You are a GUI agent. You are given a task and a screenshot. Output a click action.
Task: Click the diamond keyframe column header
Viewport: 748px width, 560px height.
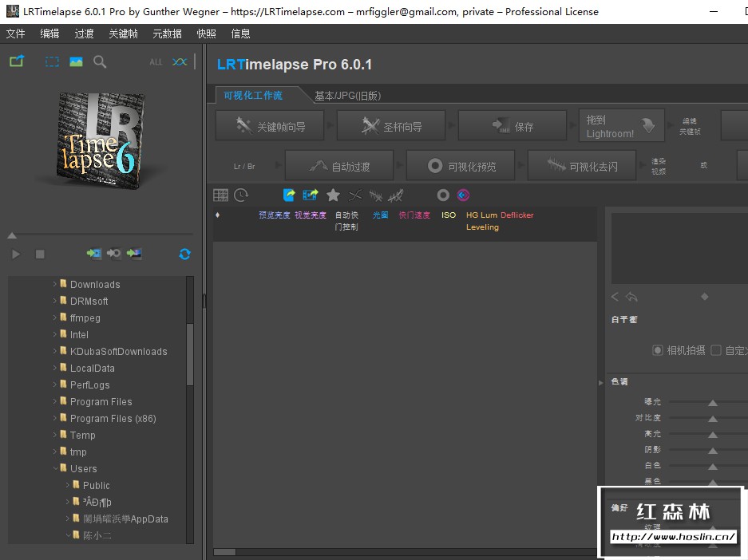pyautogui.click(x=217, y=215)
